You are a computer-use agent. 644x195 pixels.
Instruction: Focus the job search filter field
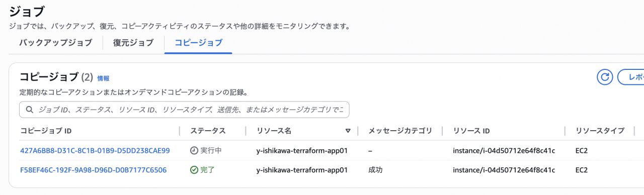click(184, 110)
